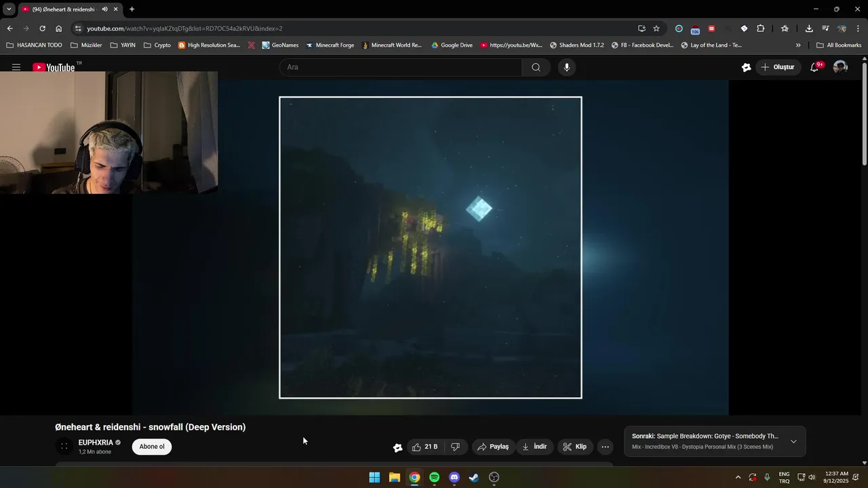Open the Windows Start menu

(374, 477)
